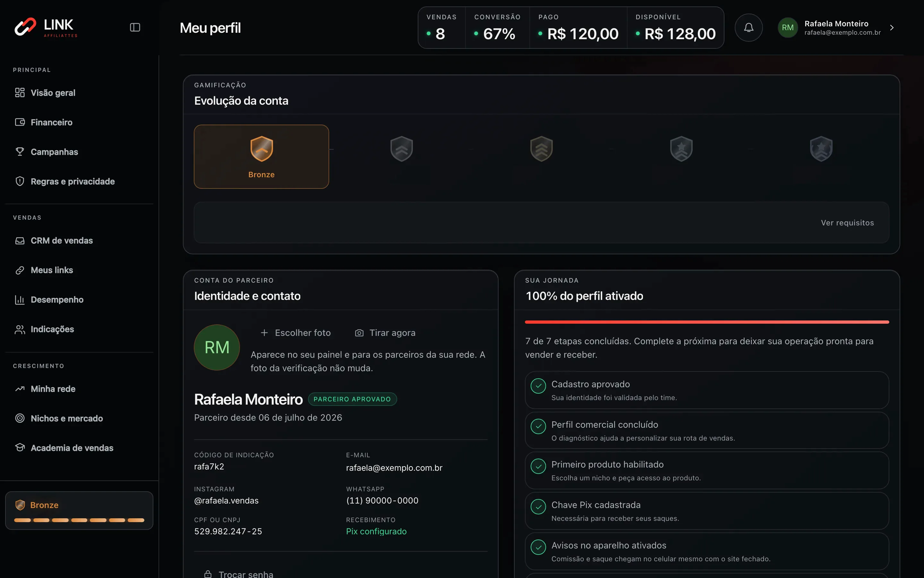This screenshot has width=924, height=578.
Task: Click the Bronze segmented progress bar in sidebar
Action: [79, 520]
